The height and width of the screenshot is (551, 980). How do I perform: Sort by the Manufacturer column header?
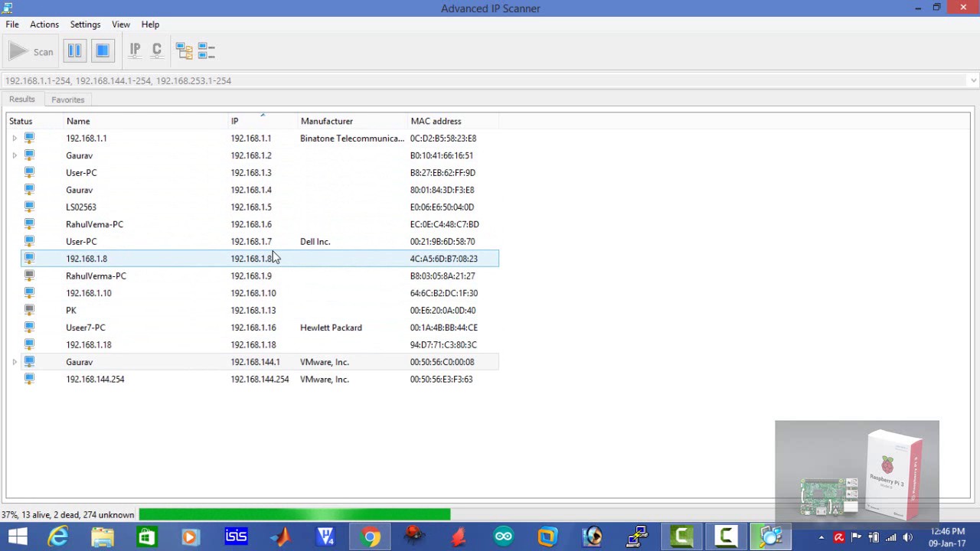[x=352, y=121]
